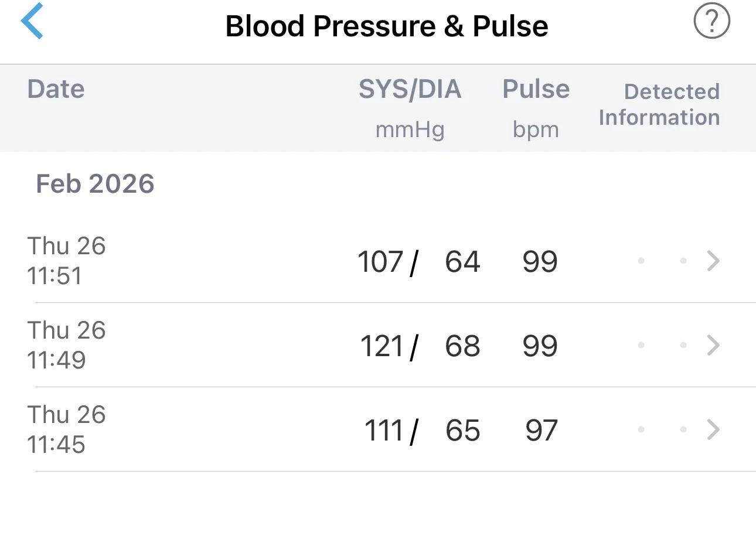Select the Thu 26 11:45 entry date
The image size is (756, 553).
pyautogui.click(x=66, y=429)
